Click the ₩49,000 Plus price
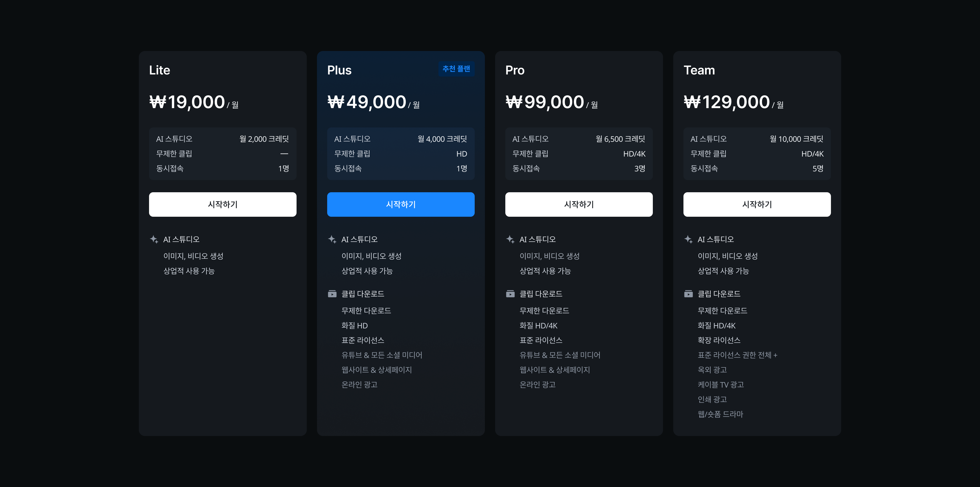 click(x=367, y=102)
